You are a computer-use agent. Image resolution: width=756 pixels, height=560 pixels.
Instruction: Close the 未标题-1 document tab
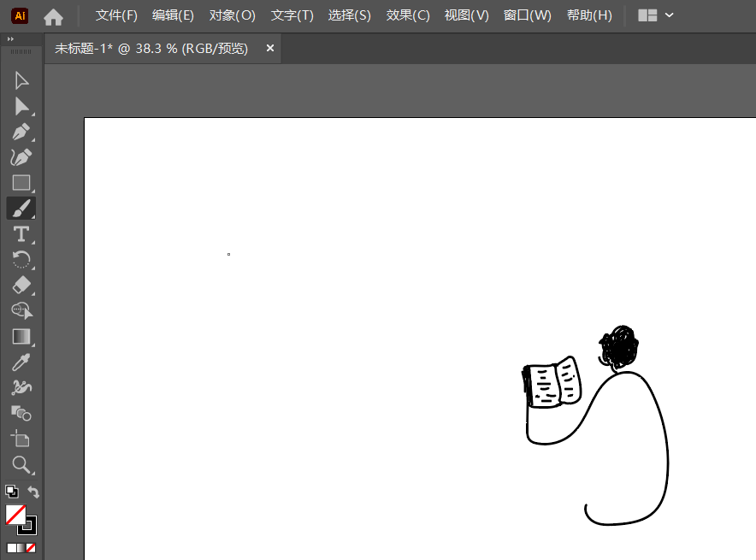pos(270,49)
